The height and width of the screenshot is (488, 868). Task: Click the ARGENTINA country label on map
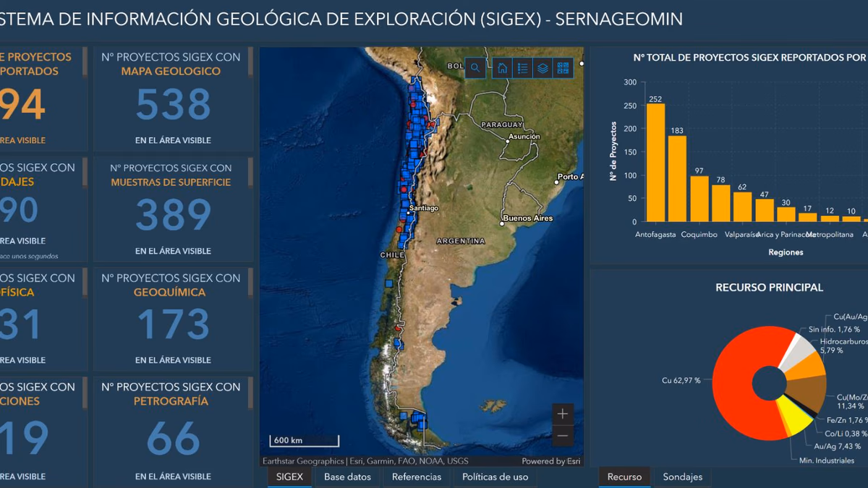(460, 241)
